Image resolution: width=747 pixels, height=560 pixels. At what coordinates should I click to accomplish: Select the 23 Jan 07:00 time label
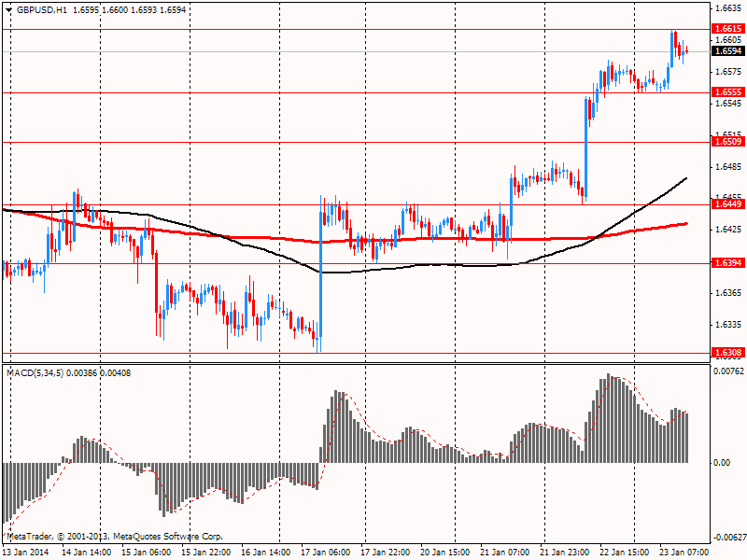pos(684,553)
